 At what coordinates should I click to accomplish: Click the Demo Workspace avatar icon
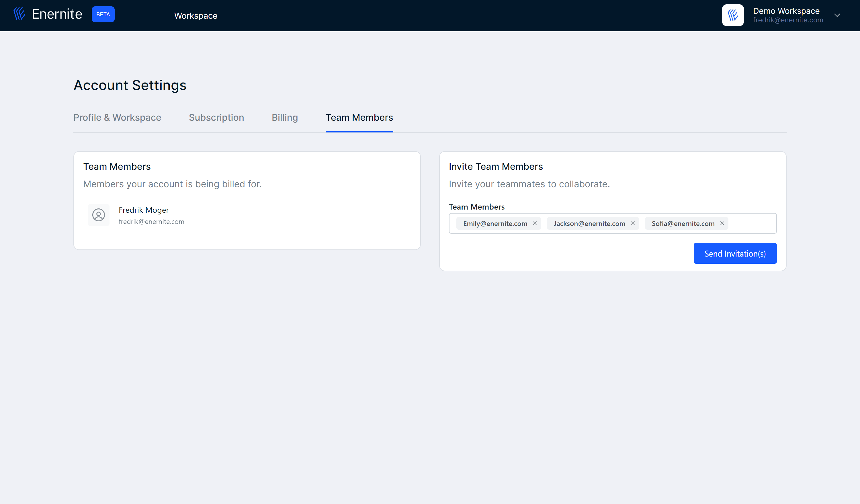point(733,15)
